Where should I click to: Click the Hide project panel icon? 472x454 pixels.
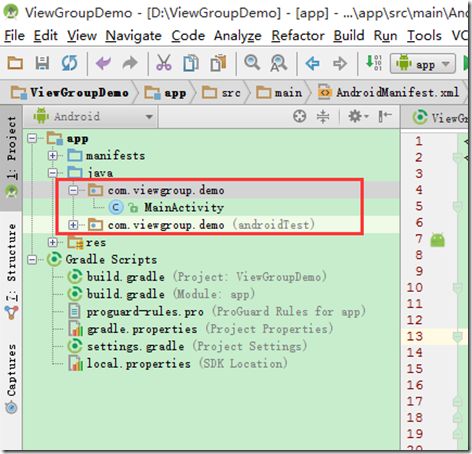tap(385, 116)
